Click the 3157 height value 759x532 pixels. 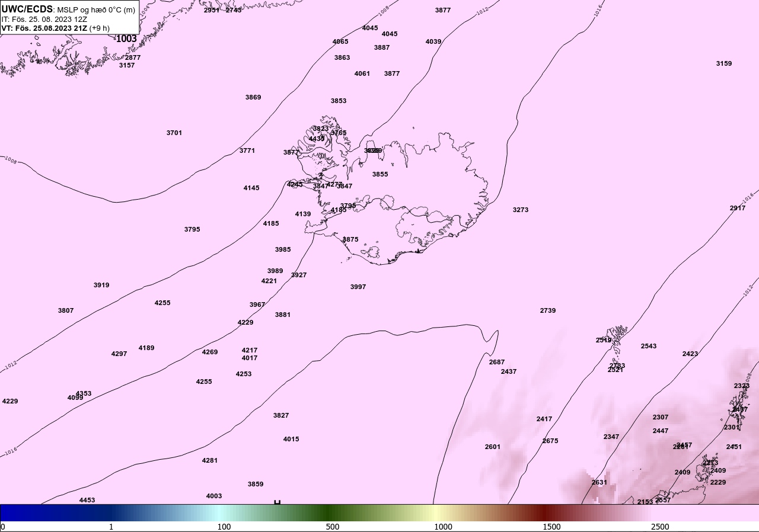(x=127, y=65)
